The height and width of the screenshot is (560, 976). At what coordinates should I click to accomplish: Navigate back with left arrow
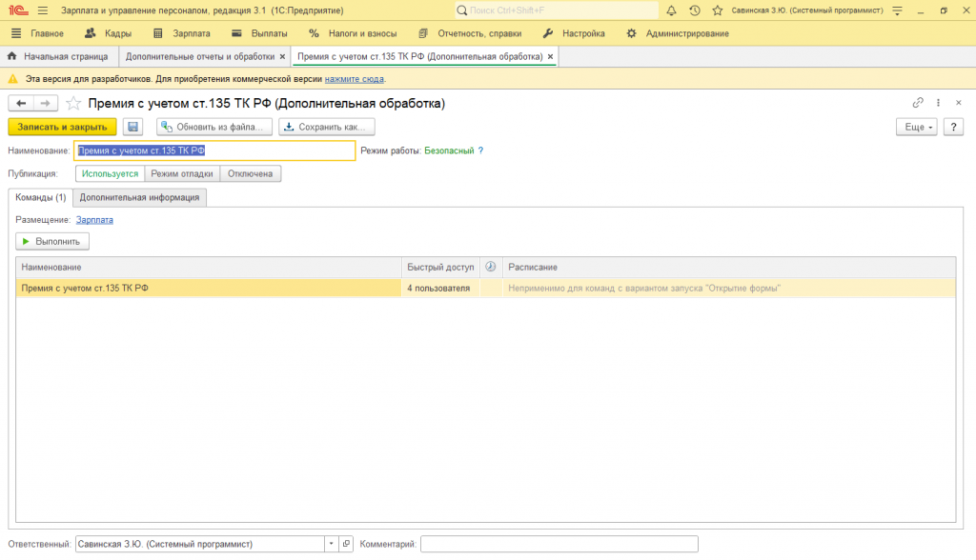(21, 103)
